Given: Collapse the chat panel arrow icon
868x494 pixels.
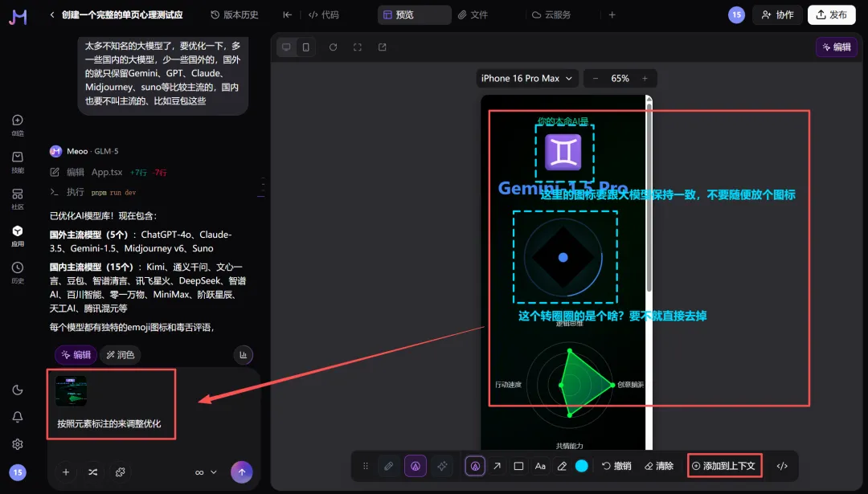Looking at the screenshot, I should 287,15.
